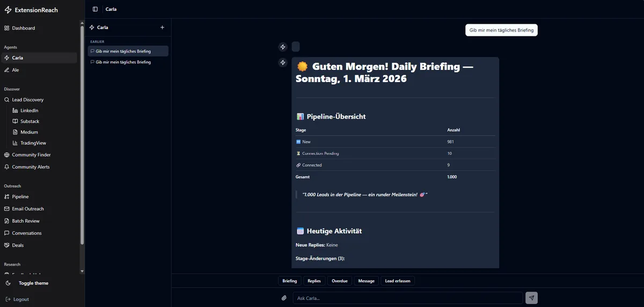This screenshot has width=644, height=307.
Task: Click the Pipeline branch icon
Action: coord(7,196)
